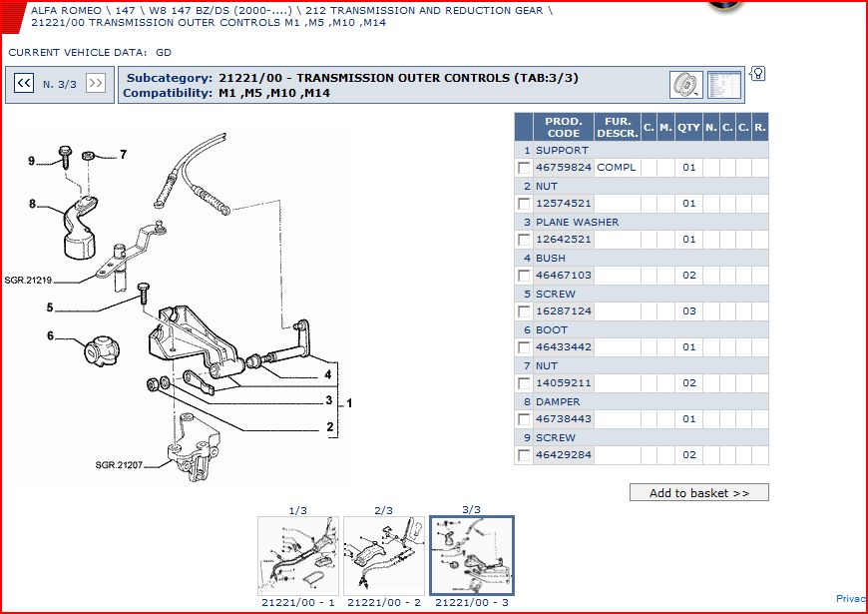
Task: Click product code 14059211
Action: (x=564, y=383)
